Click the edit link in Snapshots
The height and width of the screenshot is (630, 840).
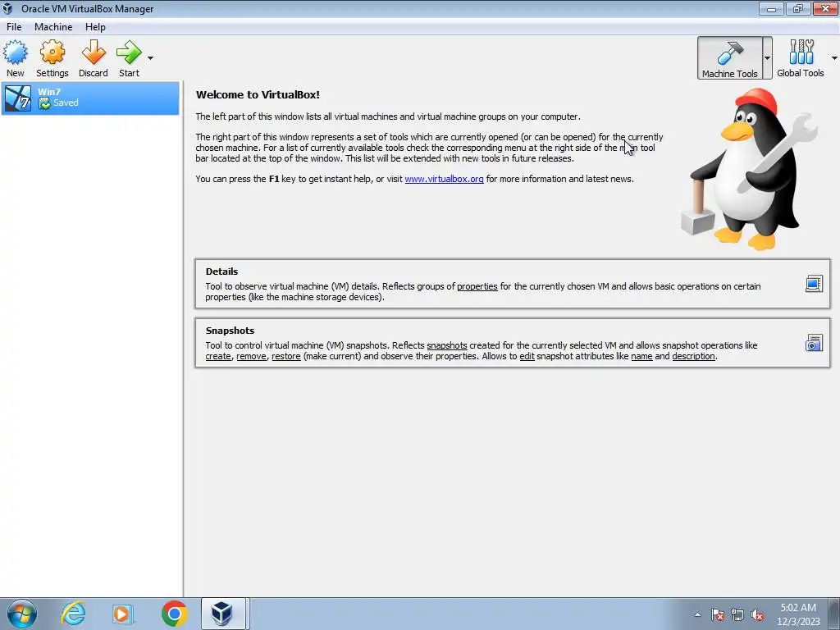[527, 356]
